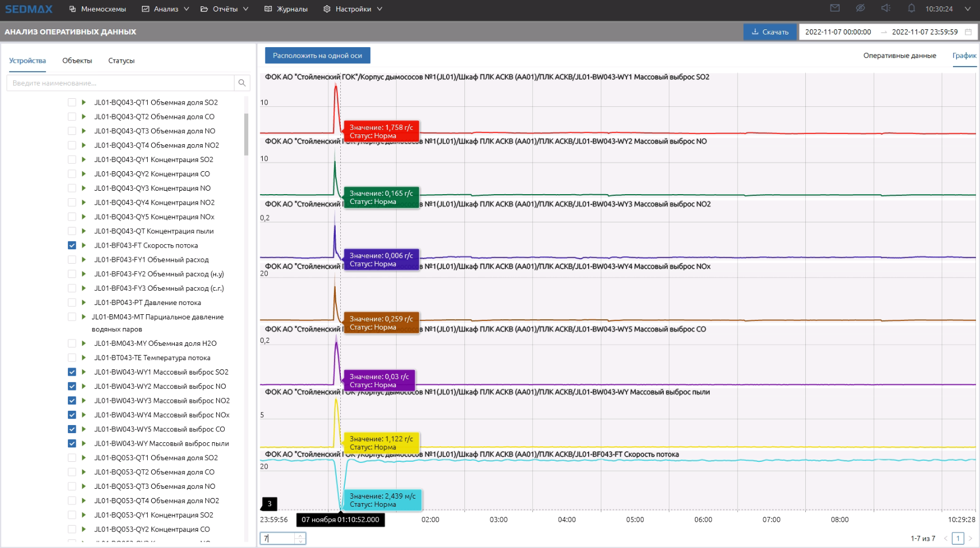
Task: Enable JL01-BQ043-QT1 Объемная доля SO2 checkbox
Action: pos(72,102)
